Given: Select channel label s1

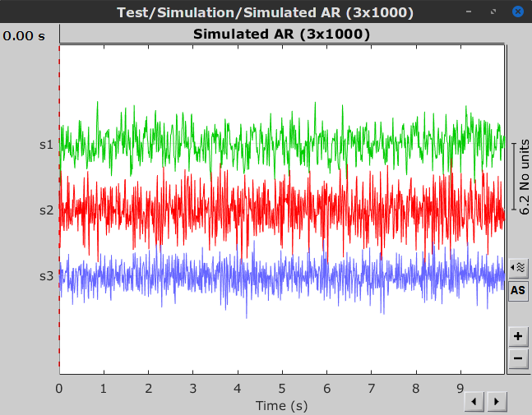Looking at the screenshot, I should [46, 145].
